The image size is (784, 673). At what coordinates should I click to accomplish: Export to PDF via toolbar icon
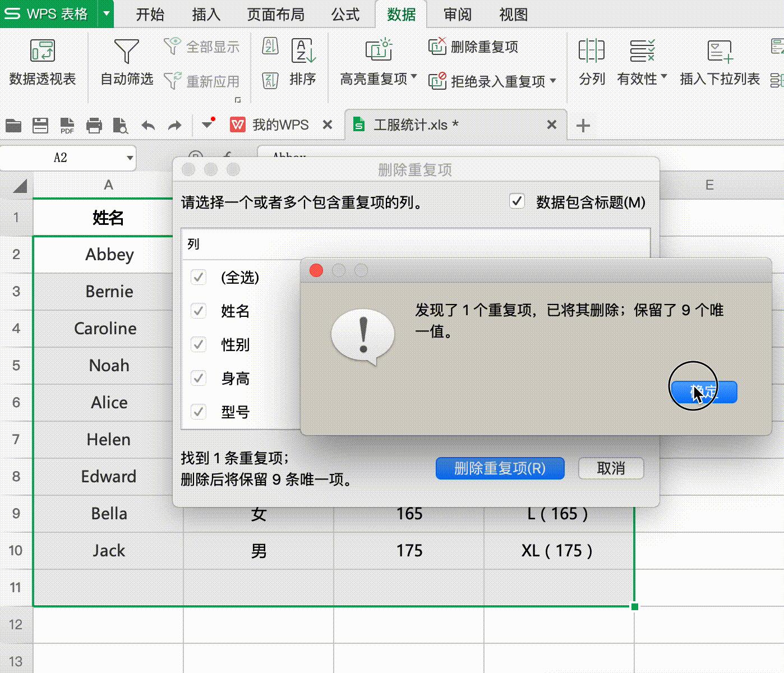pos(67,125)
